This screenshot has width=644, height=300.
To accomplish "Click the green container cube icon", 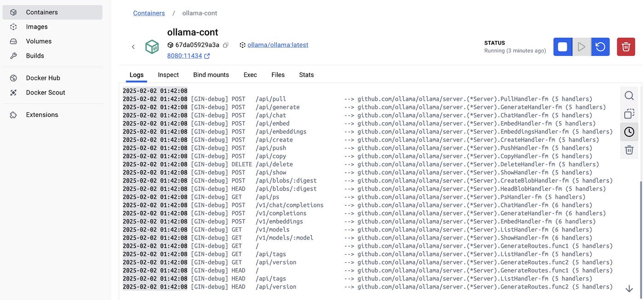I will 152,47.
